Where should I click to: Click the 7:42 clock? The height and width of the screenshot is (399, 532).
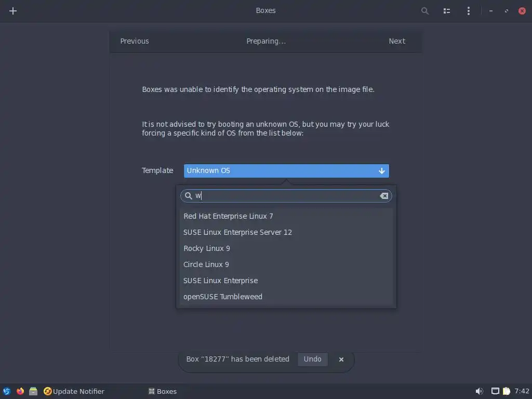click(522, 391)
